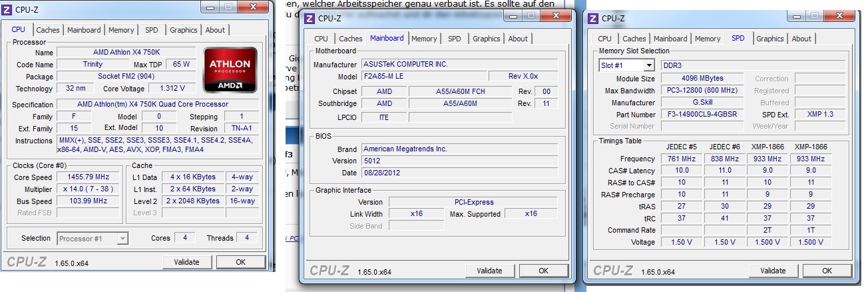This screenshot has height=292, width=868.
Task: Close the SPD CPU-Z window
Action: click(839, 16)
